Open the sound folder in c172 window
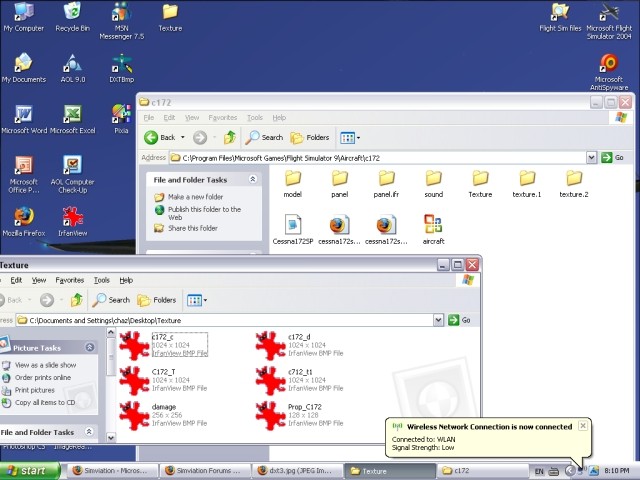Image resolution: width=640 pixels, height=480 pixels. (433, 184)
